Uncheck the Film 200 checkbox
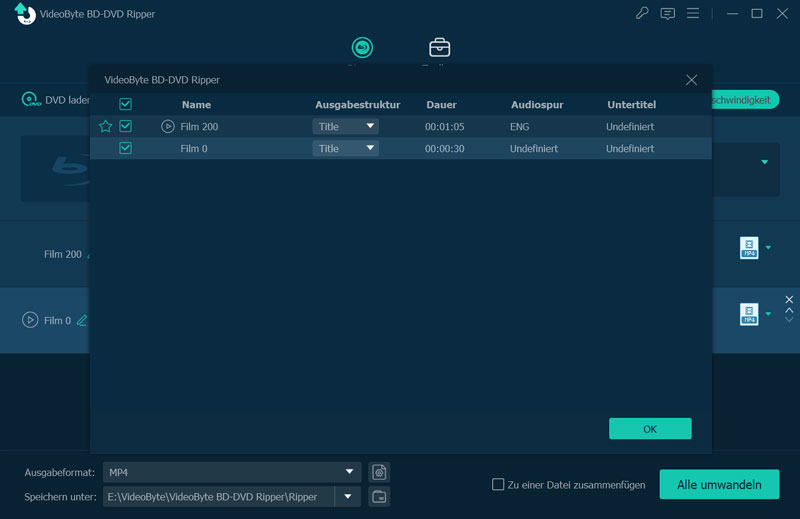The image size is (800, 519). click(126, 126)
